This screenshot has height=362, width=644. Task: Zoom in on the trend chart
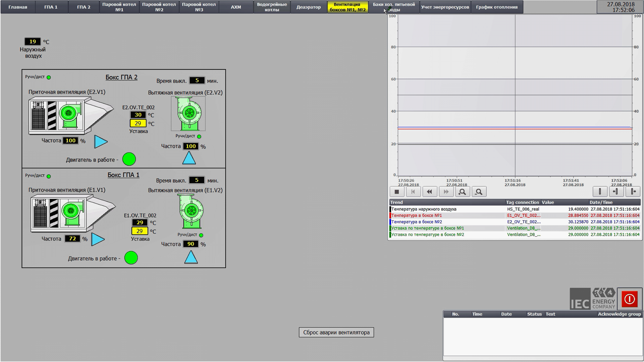click(x=462, y=192)
